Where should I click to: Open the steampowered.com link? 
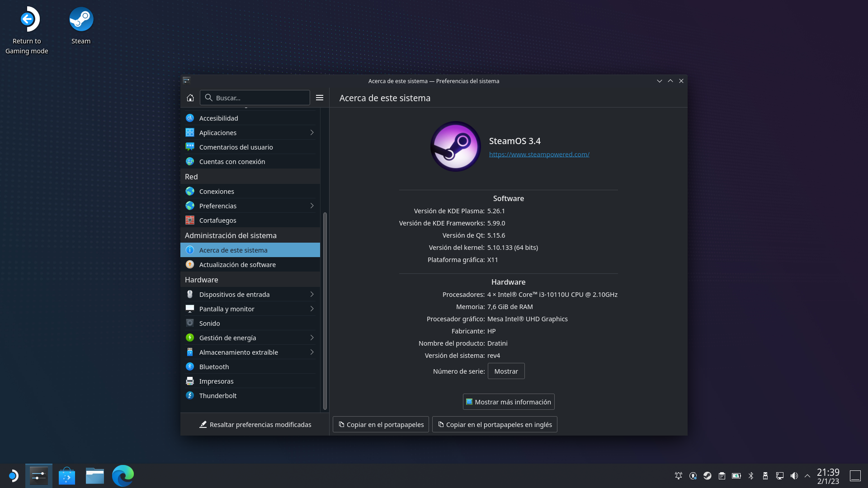point(539,154)
